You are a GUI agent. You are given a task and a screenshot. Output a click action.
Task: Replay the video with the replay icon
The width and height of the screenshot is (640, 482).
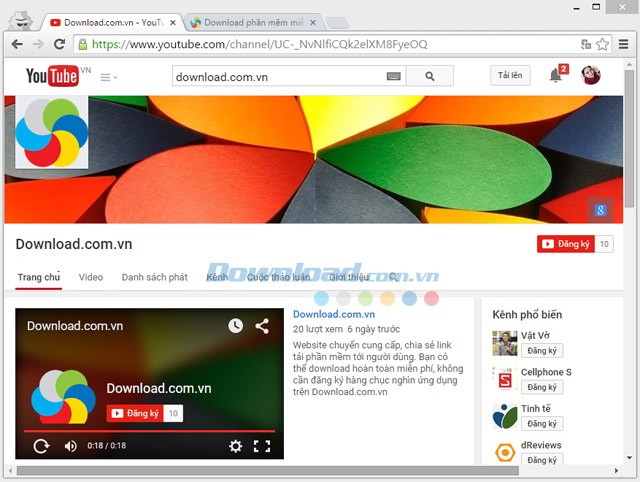tap(41, 446)
